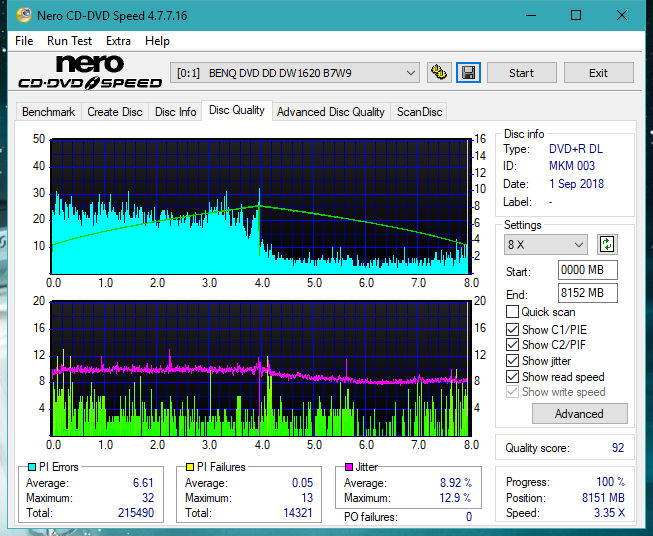Enable the Quick scan checkbox
This screenshot has height=536, width=653.
(512, 312)
